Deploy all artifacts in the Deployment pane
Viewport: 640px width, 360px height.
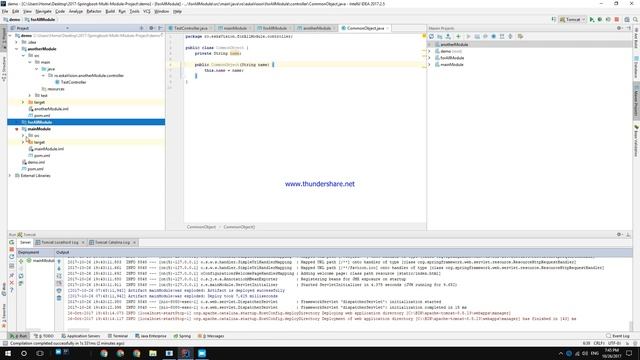click(x=21, y=261)
